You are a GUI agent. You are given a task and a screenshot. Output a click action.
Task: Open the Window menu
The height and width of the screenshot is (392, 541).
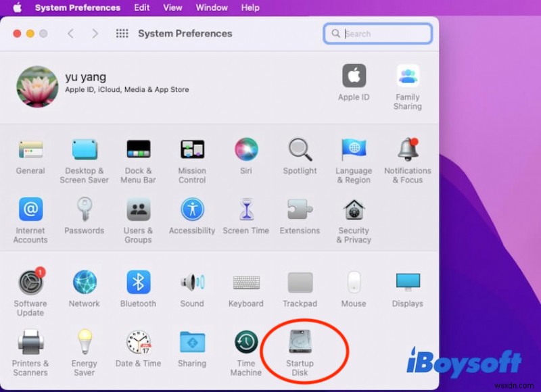212,7
